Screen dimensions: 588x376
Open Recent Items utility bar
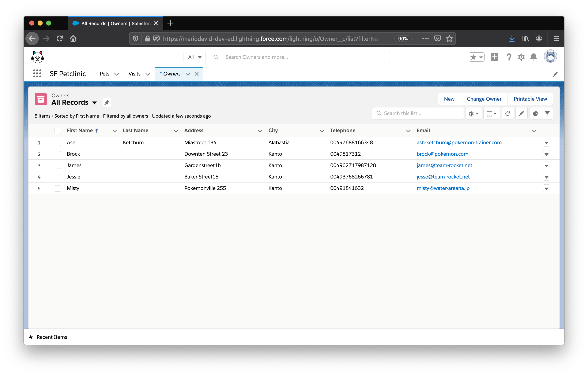click(48, 337)
